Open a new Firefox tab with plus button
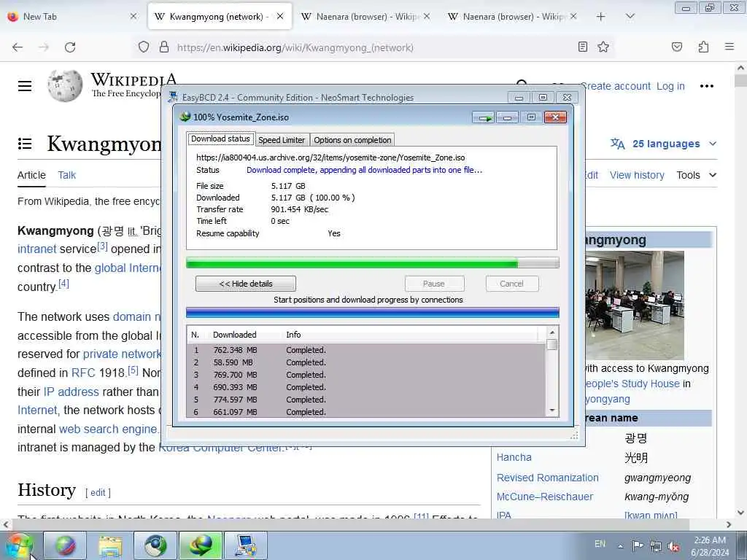 pyautogui.click(x=601, y=17)
